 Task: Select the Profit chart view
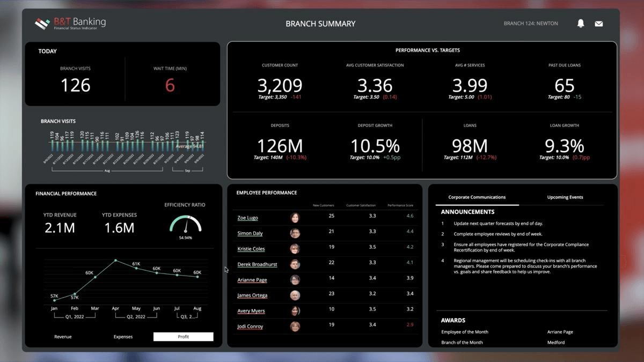[x=183, y=336]
